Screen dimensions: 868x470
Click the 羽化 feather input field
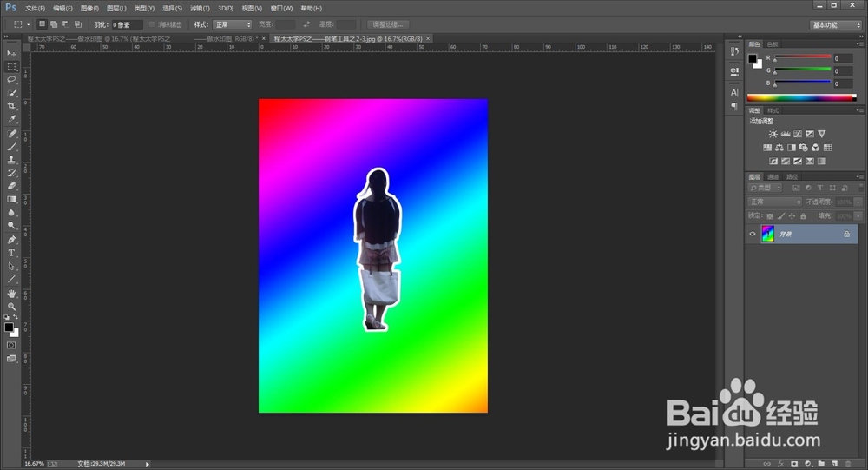[x=128, y=24]
